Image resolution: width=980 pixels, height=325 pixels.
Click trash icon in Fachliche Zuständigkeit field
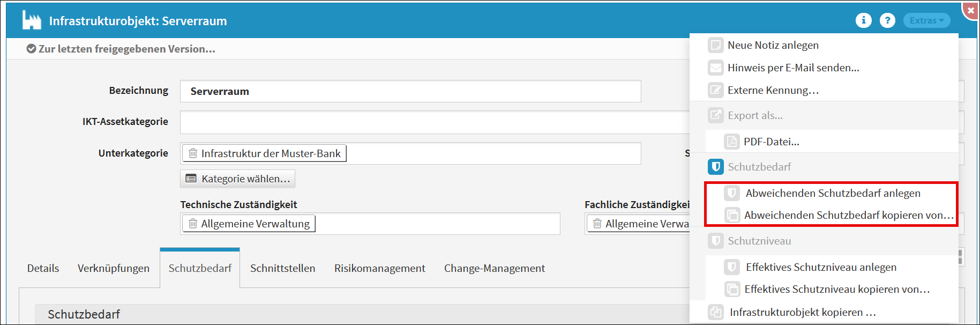point(597,224)
